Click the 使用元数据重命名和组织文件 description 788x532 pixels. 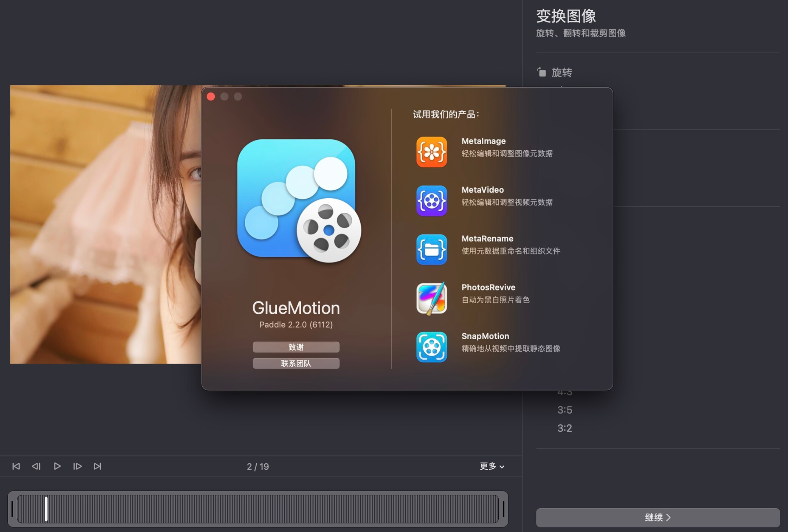(x=511, y=251)
